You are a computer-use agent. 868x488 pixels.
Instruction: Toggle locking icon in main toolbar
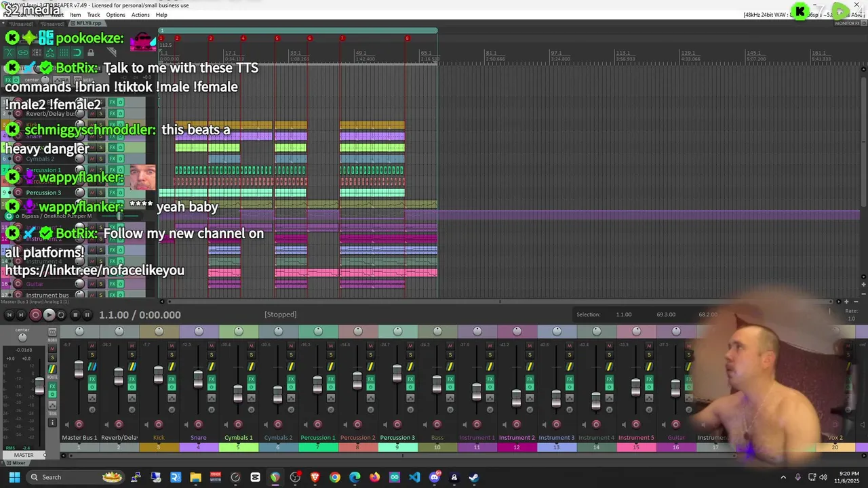pyautogui.click(x=91, y=53)
